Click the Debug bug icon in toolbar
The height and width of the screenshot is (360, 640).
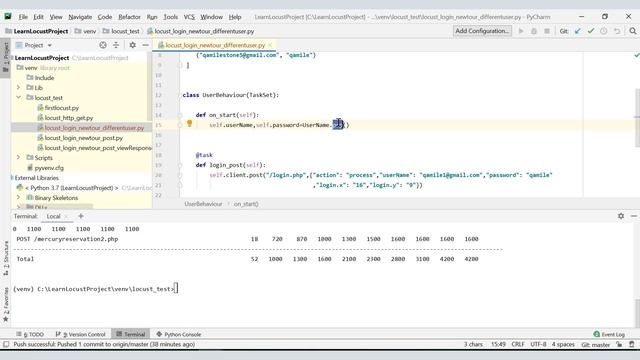533,31
